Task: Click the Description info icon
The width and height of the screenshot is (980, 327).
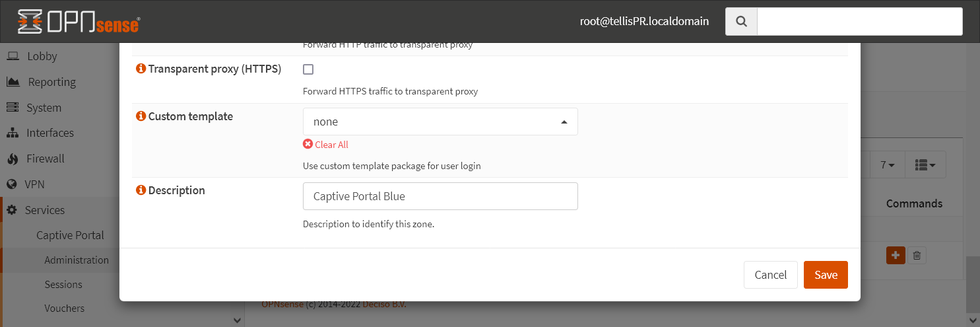Action: tap(141, 190)
